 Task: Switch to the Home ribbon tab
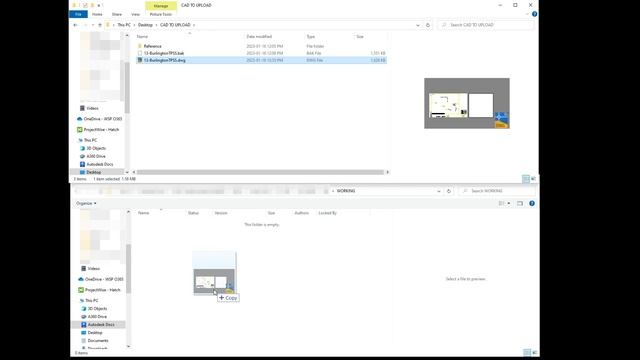pos(97,14)
